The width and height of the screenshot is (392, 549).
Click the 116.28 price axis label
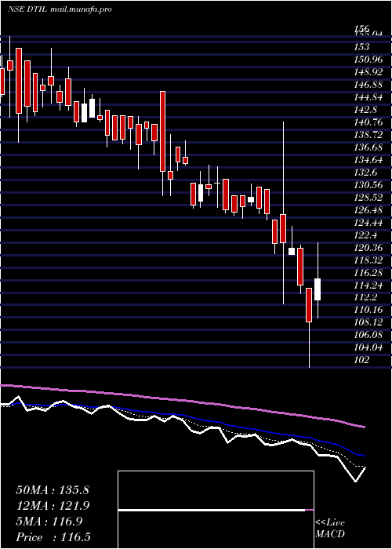click(x=368, y=273)
